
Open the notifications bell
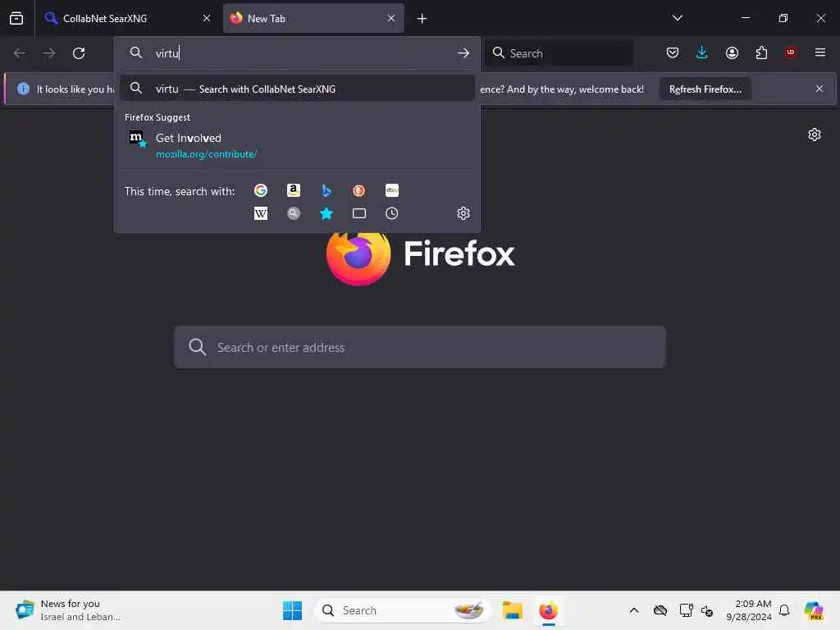pos(784,610)
